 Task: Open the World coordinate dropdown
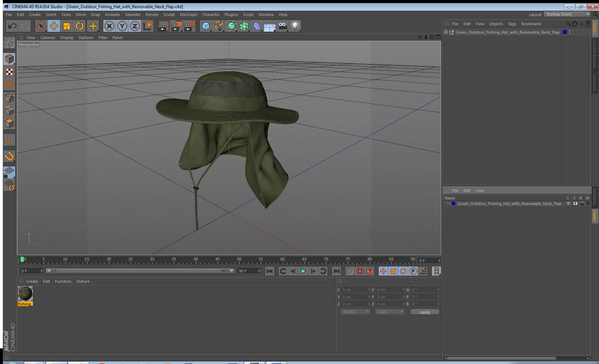pos(356,312)
